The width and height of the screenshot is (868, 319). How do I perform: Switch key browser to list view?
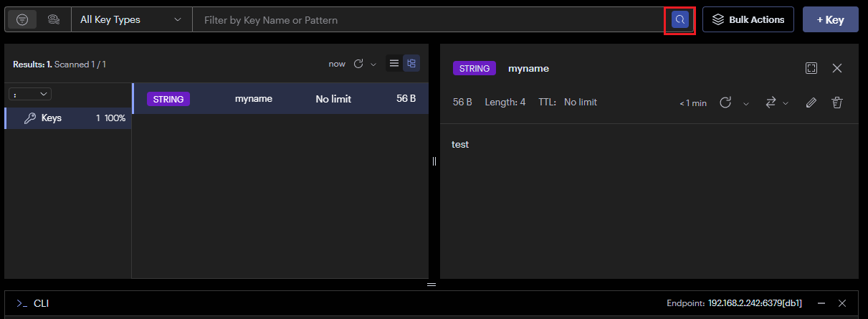pos(394,64)
